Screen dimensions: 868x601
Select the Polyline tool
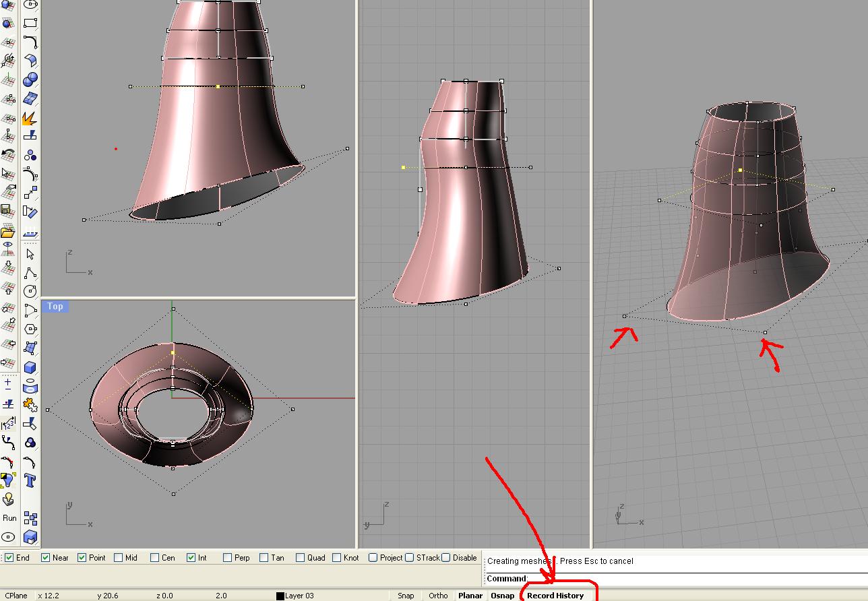coord(30,273)
